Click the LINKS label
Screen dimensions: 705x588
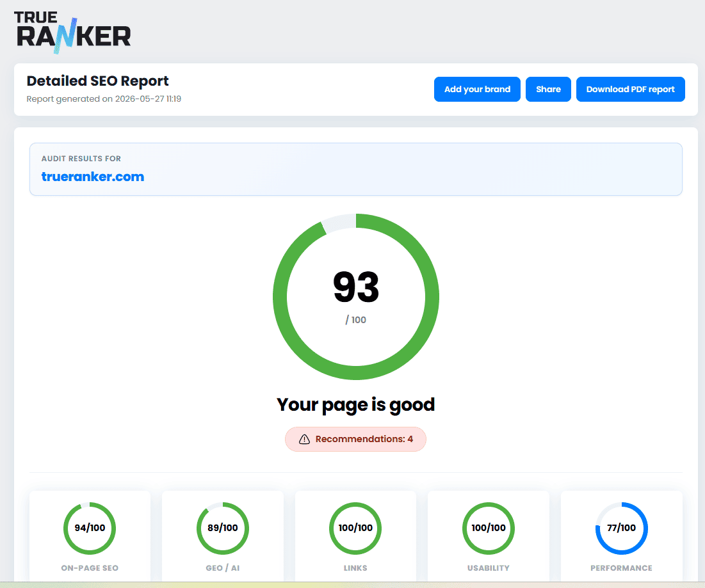pyautogui.click(x=355, y=568)
